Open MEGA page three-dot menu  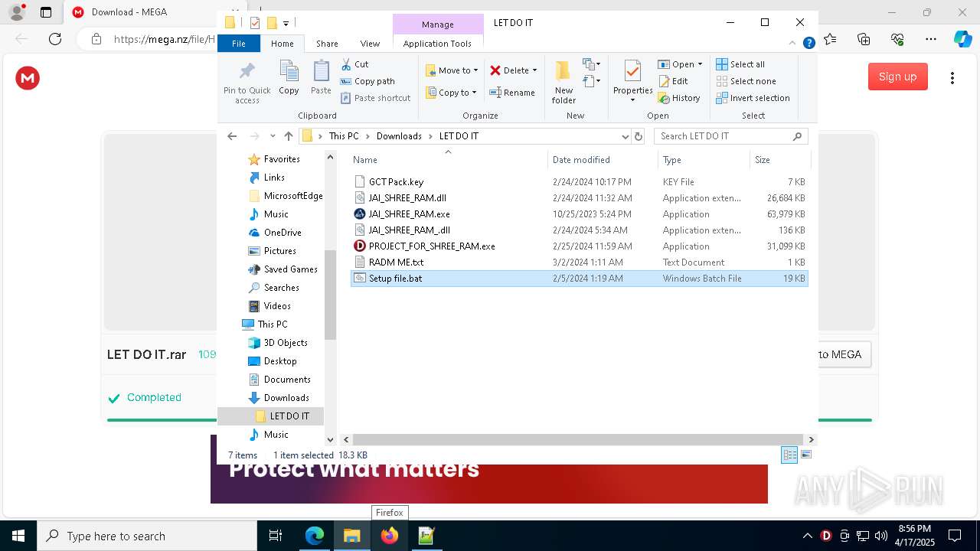[x=952, y=78]
